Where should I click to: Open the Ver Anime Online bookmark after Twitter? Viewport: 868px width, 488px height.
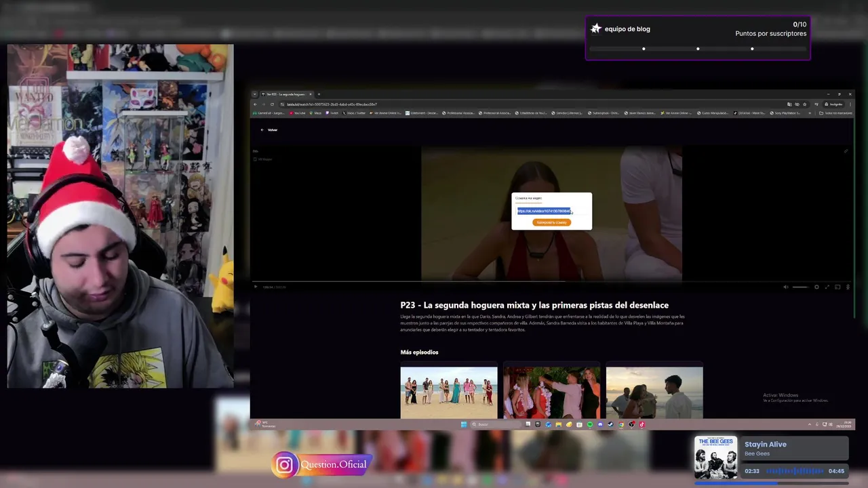pyautogui.click(x=386, y=113)
